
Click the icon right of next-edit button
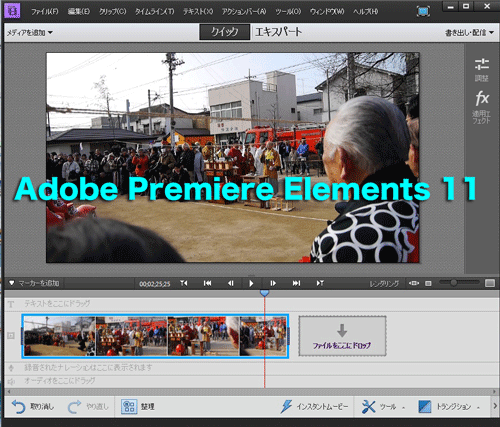pos(320,283)
